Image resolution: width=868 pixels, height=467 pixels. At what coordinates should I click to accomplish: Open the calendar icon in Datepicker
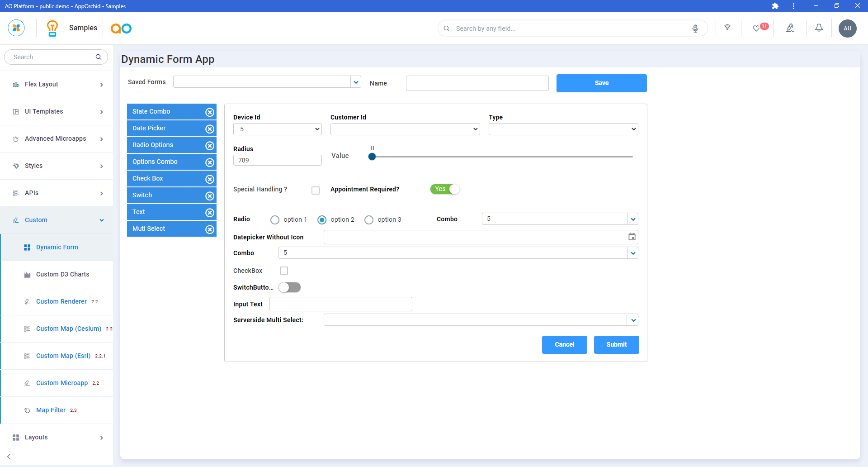[x=632, y=237]
